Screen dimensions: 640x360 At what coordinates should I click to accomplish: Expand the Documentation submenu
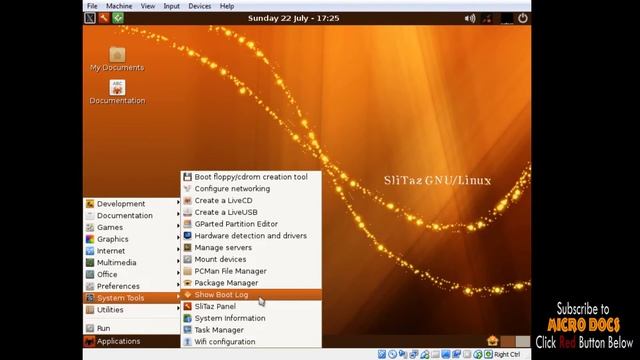click(131, 216)
